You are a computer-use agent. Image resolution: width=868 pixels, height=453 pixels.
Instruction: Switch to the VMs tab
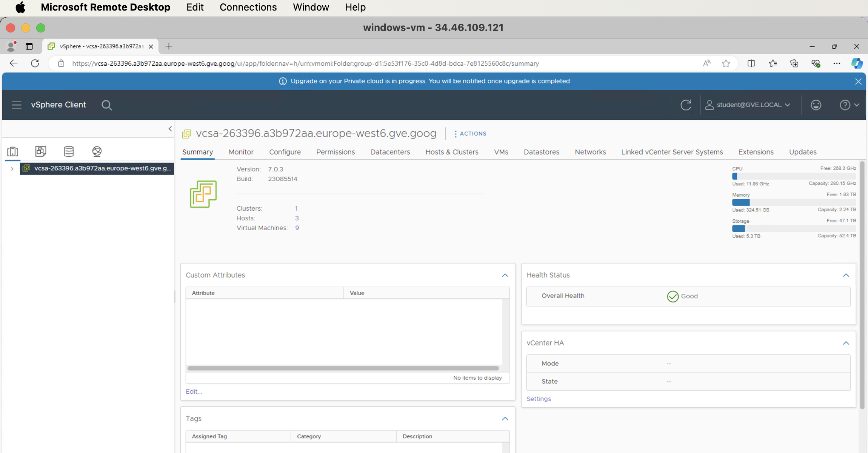tap(501, 152)
